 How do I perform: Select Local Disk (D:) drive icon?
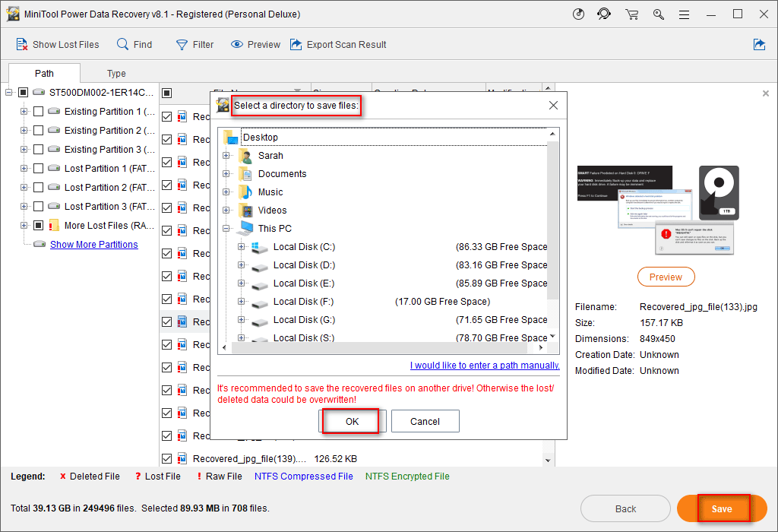click(260, 267)
